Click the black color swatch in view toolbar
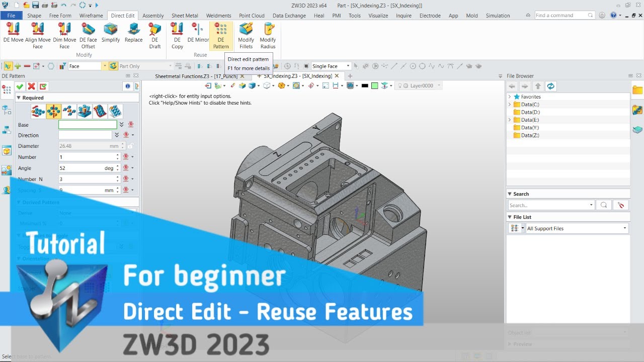This screenshot has width=644, height=362. (x=365, y=85)
